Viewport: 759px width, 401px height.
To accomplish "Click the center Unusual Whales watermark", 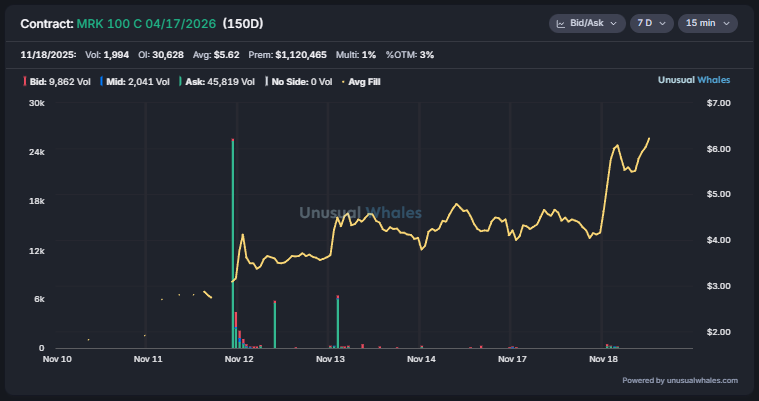I will 361,213.
